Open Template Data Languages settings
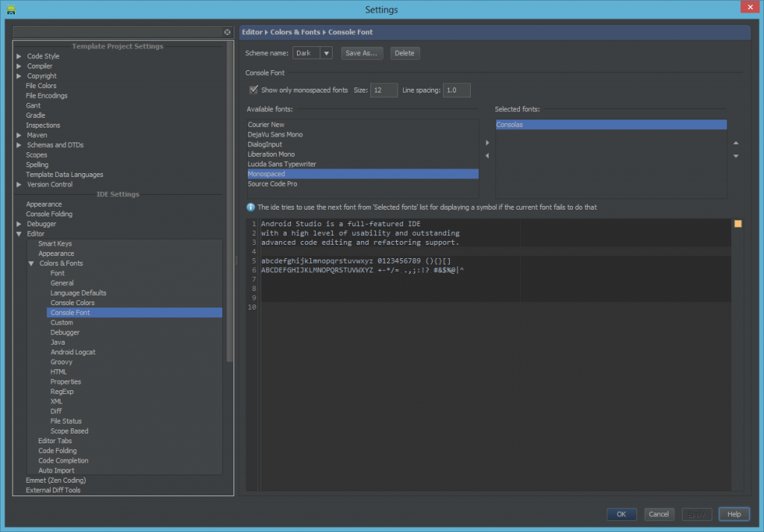Screen dimensions: 764x532 coord(64,175)
